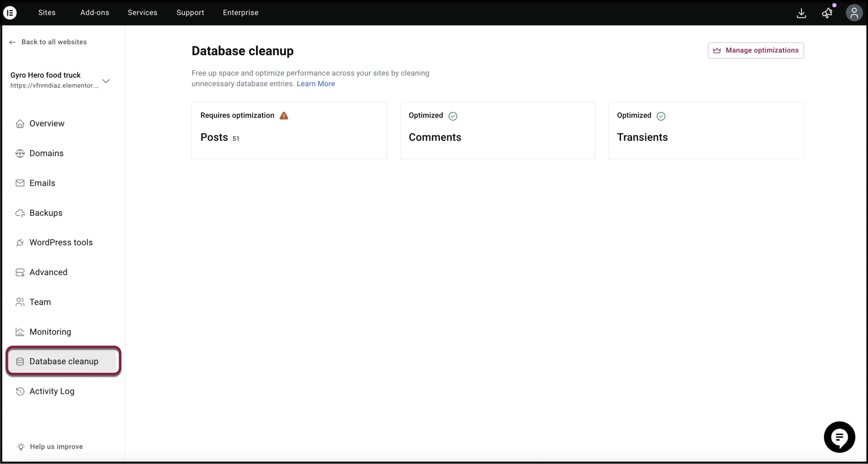
Task: Click the Comments optimized checkmark icon
Action: (453, 116)
